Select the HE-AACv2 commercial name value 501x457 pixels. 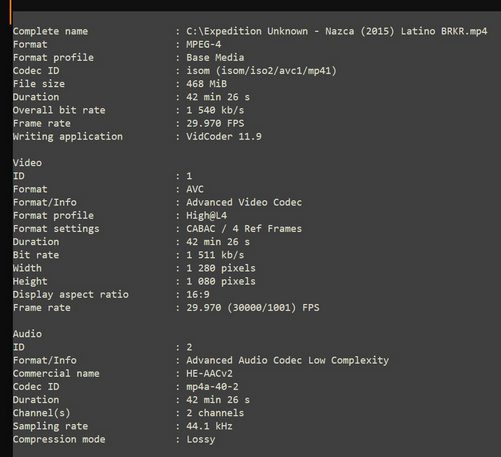coord(209,373)
